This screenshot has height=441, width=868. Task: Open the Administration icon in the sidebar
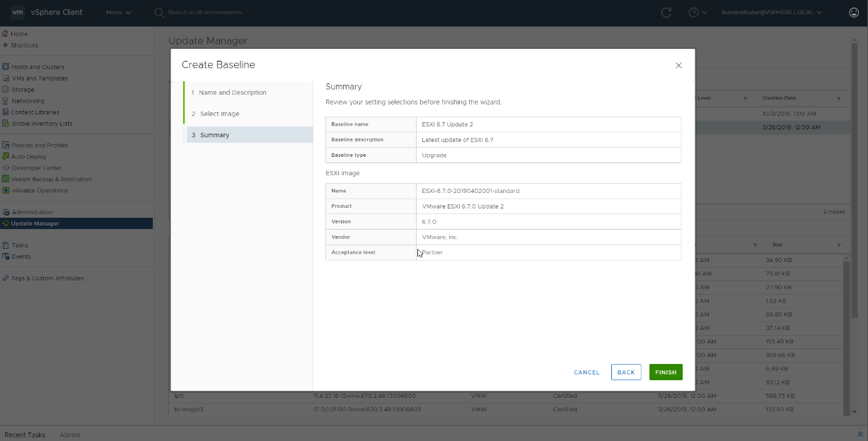(x=5, y=212)
